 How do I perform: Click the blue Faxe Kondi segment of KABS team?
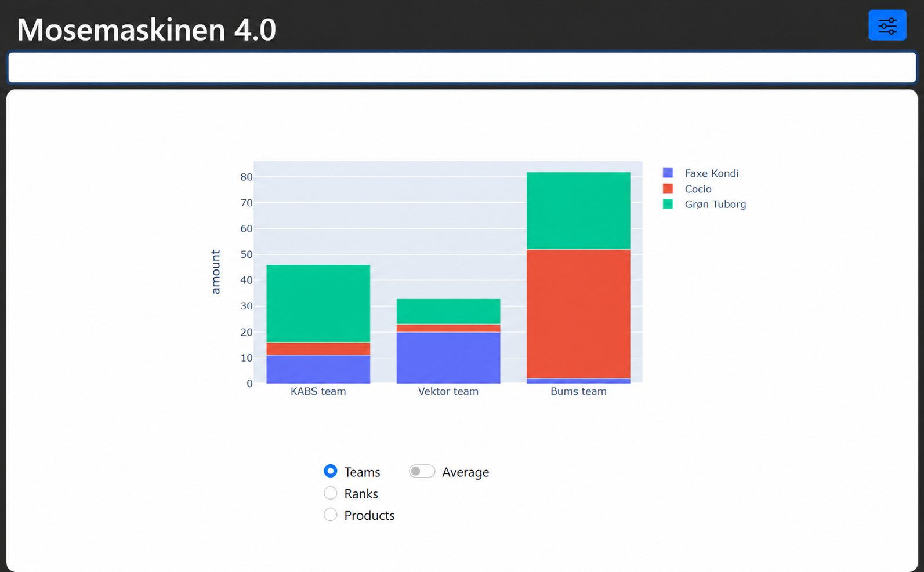[x=318, y=369]
